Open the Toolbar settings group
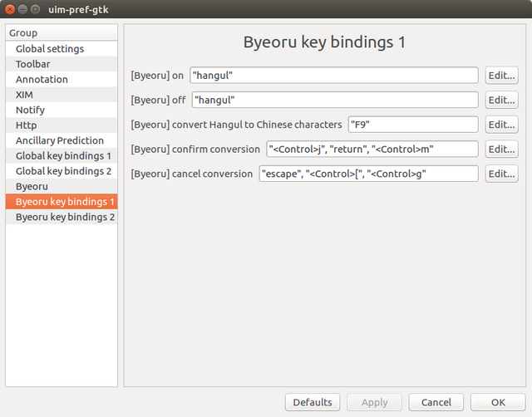Screen dimensions: 532x417 tap(33, 64)
